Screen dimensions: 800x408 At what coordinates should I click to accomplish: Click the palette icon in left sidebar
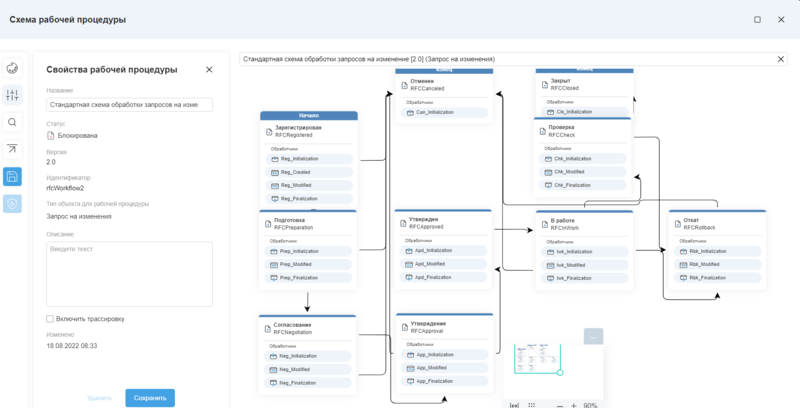click(x=12, y=68)
